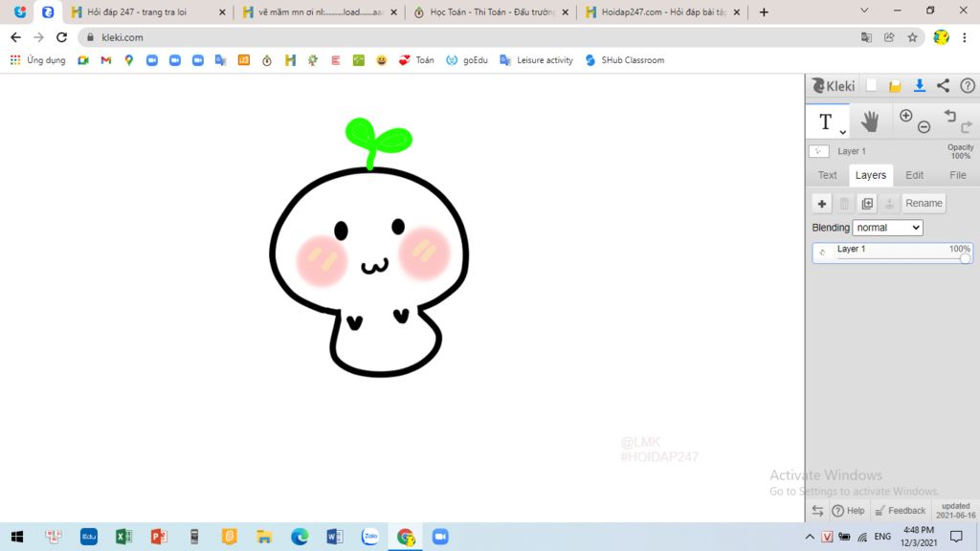Zoom out with the minus magnifier
The image size is (980, 551).
[x=924, y=127]
